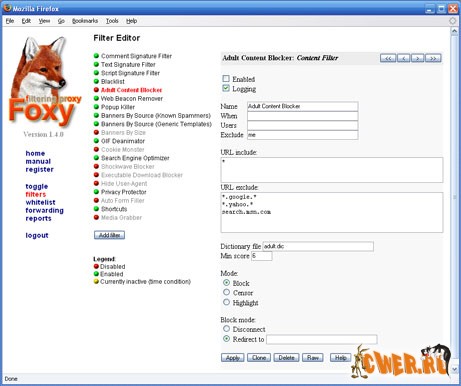Image resolution: width=461 pixels, height=386 pixels.
Task: Click the toggle link in sidebar
Action: point(37,186)
